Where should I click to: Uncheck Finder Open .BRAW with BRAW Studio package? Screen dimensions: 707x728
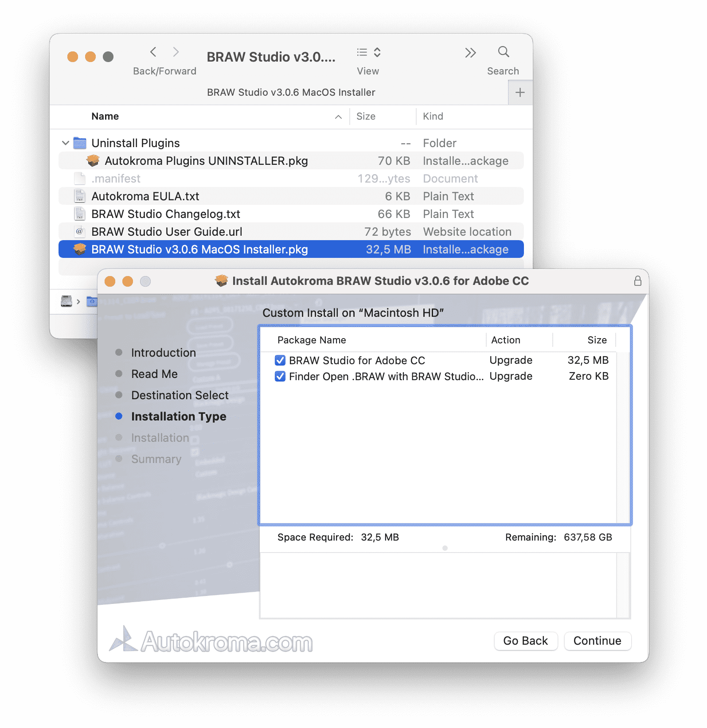pos(280,376)
